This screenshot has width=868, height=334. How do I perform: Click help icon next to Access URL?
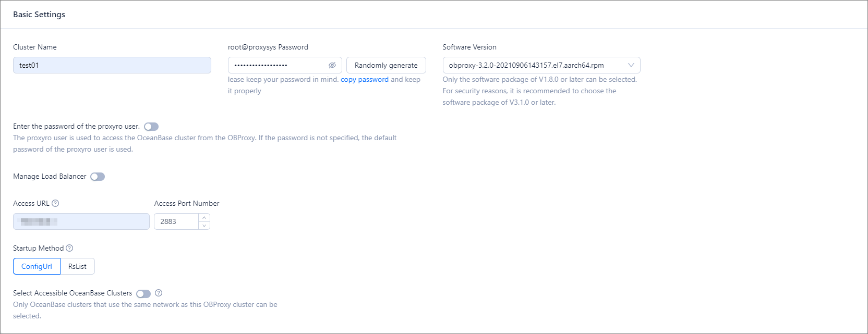coord(55,203)
